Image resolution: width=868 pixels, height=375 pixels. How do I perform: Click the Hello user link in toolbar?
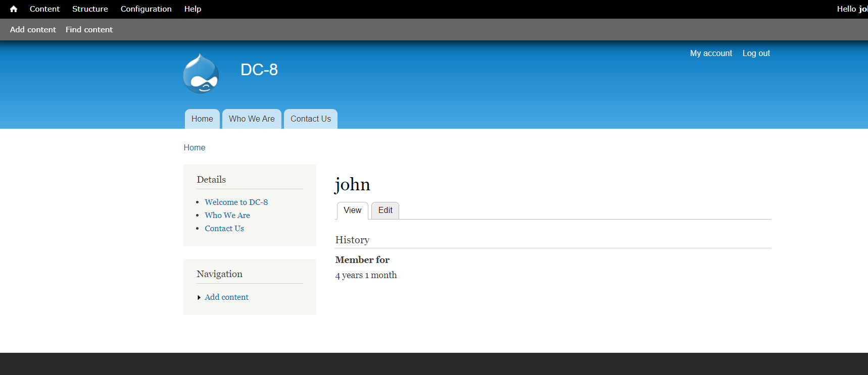pyautogui.click(x=852, y=9)
